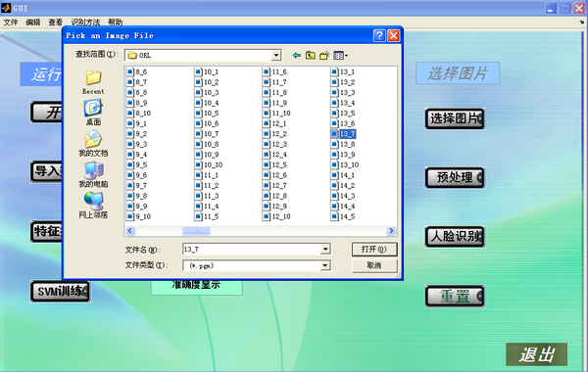588x372 pixels.
Task: Click left arrow of horizontal scrollbar
Action: pyautogui.click(x=130, y=231)
